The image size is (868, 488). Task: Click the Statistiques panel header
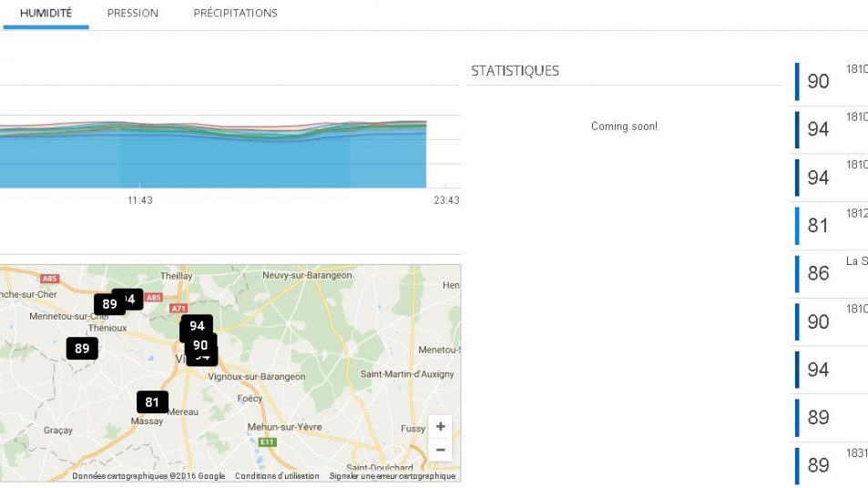[515, 71]
